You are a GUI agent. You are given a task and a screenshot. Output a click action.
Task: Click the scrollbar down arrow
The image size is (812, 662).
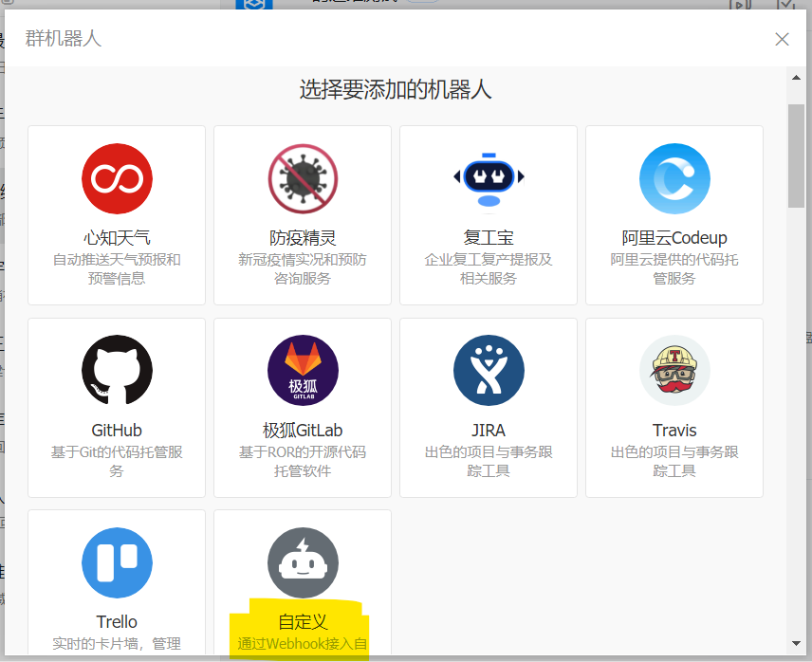pos(796,643)
